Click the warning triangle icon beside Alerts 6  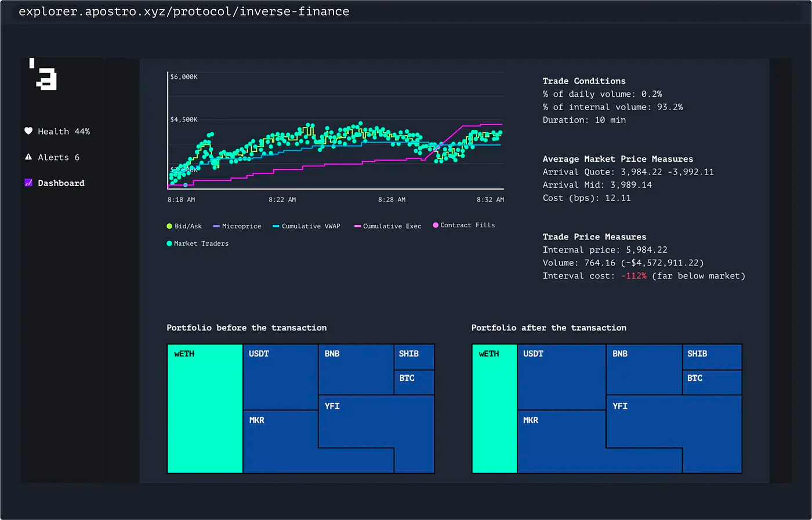pyautogui.click(x=28, y=157)
